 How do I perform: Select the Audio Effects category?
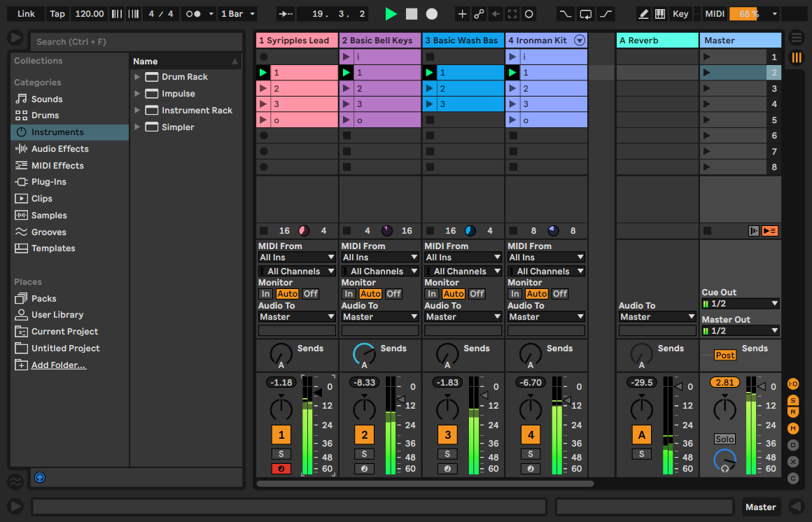point(59,149)
